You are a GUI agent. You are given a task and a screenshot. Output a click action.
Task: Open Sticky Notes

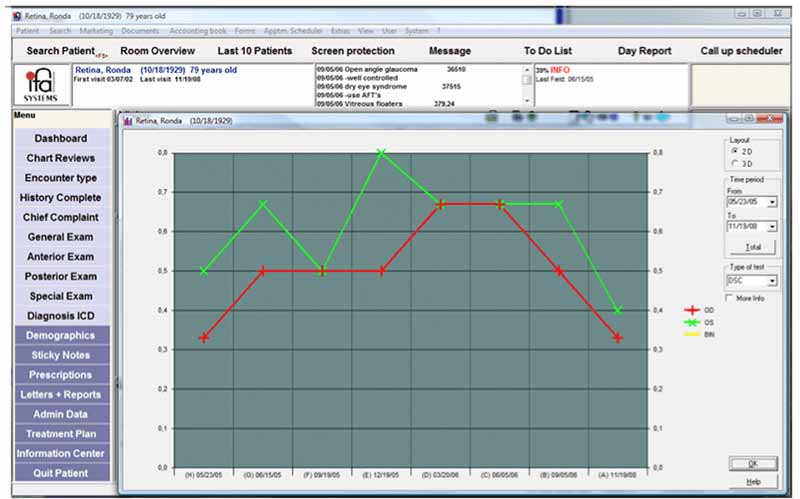(x=61, y=355)
